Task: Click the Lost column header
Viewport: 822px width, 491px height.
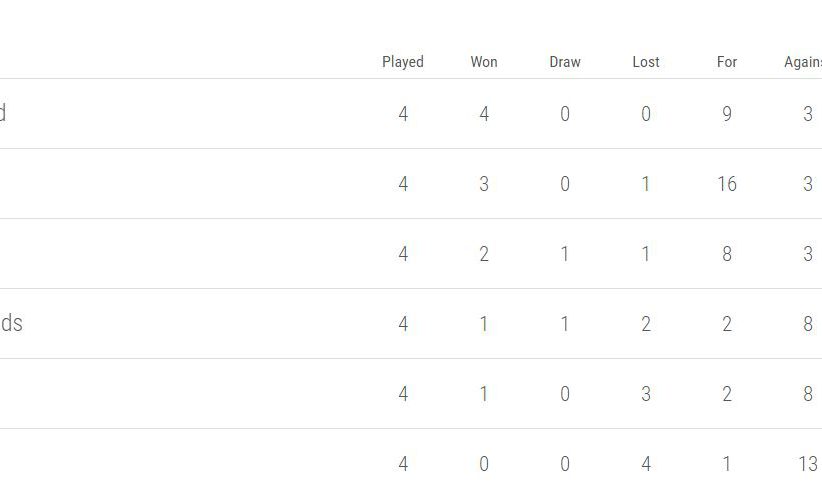Action: 646,62
